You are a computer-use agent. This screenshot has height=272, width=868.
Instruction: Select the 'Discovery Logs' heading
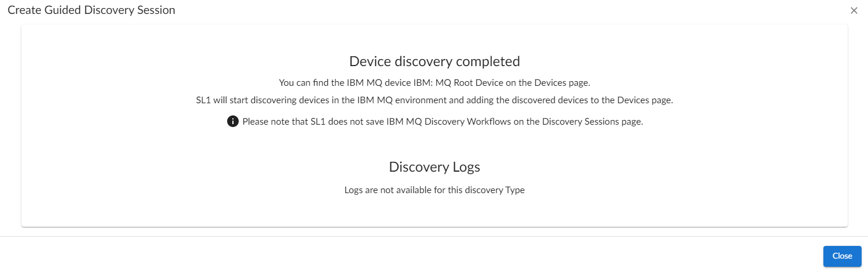pos(434,167)
